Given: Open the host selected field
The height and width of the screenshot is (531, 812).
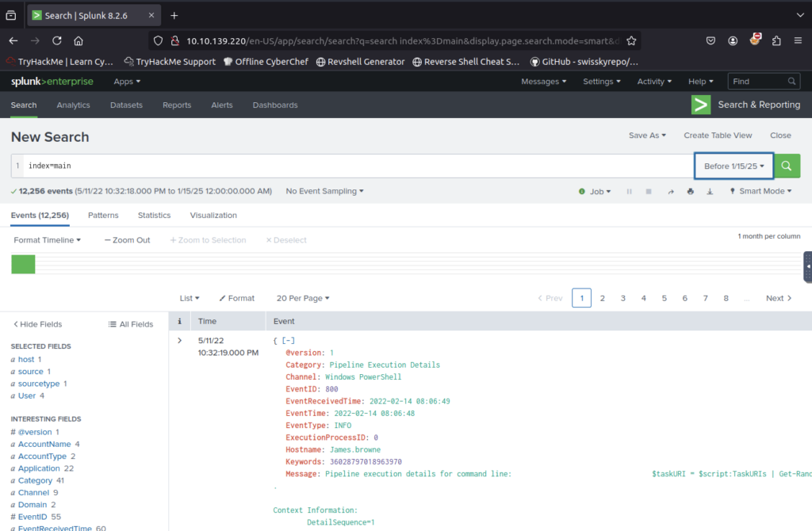Looking at the screenshot, I should [26, 359].
